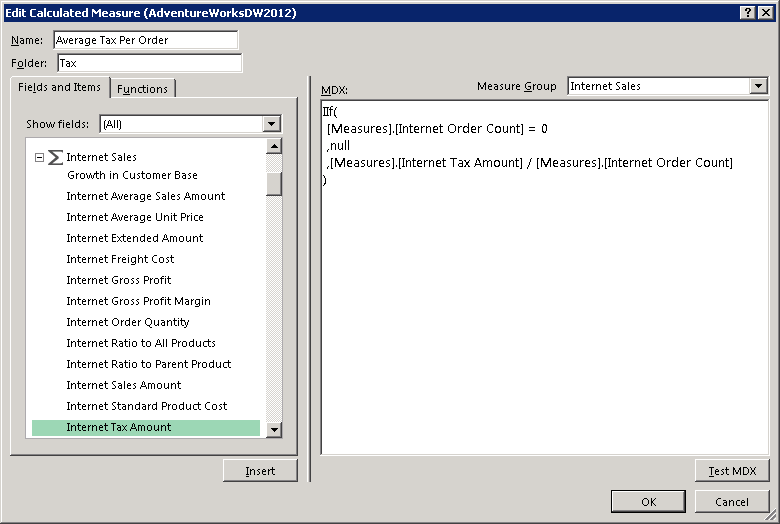
Task: Select the Fields and Items tab
Action: pyautogui.click(x=59, y=88)
